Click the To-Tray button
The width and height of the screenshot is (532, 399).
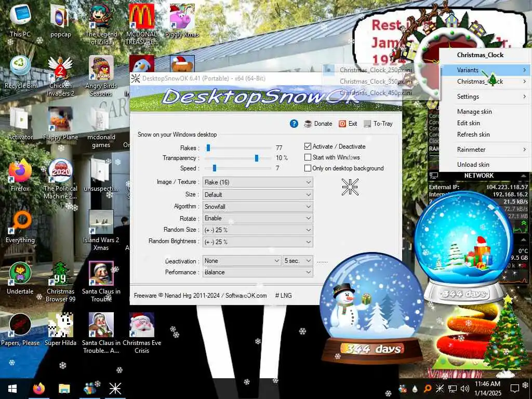click(378, 124)
